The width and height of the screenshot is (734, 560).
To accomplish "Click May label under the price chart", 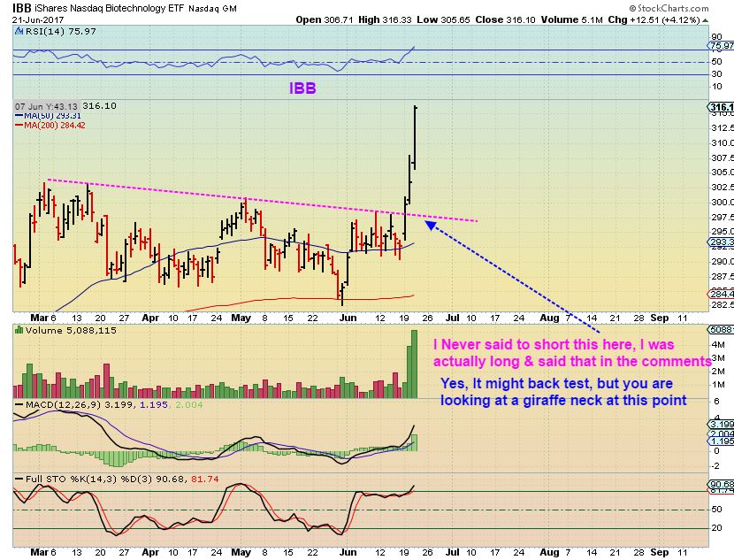I will [x=241, y=318].
